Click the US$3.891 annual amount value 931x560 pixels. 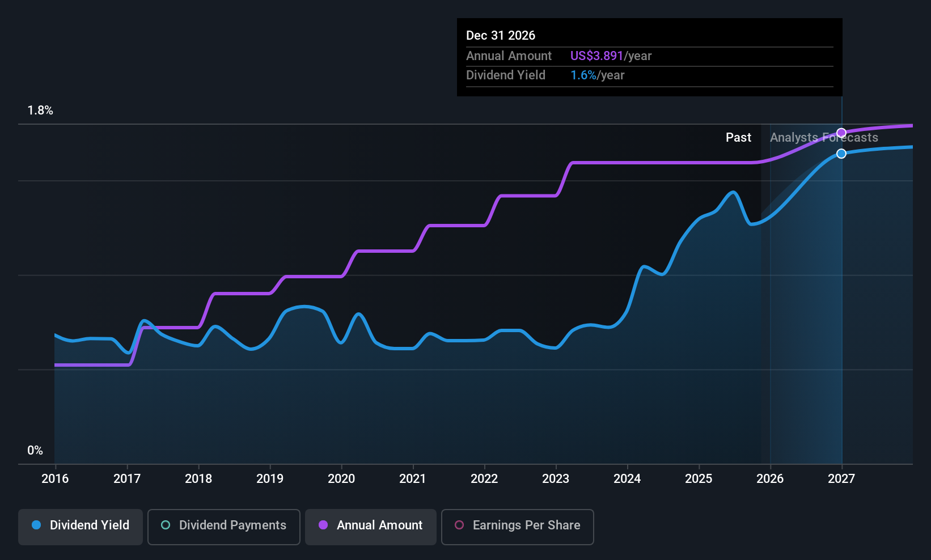[596, 56]
